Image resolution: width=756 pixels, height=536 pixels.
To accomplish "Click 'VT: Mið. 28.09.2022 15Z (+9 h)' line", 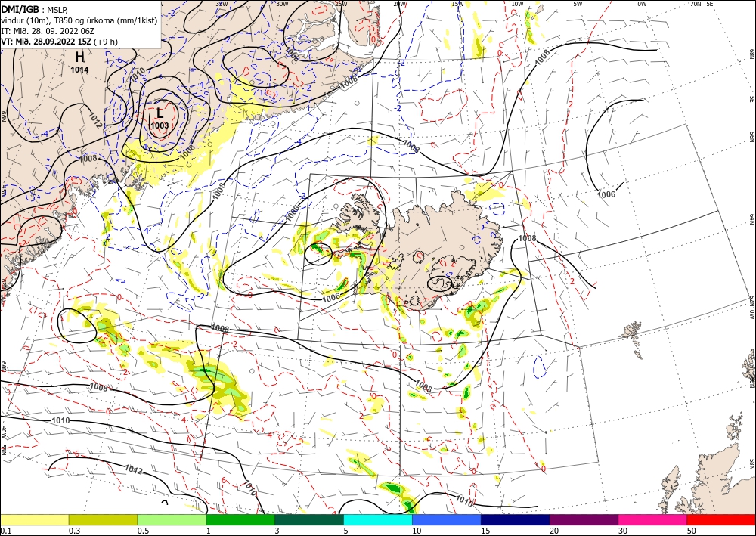I will [x=59, y=42].
